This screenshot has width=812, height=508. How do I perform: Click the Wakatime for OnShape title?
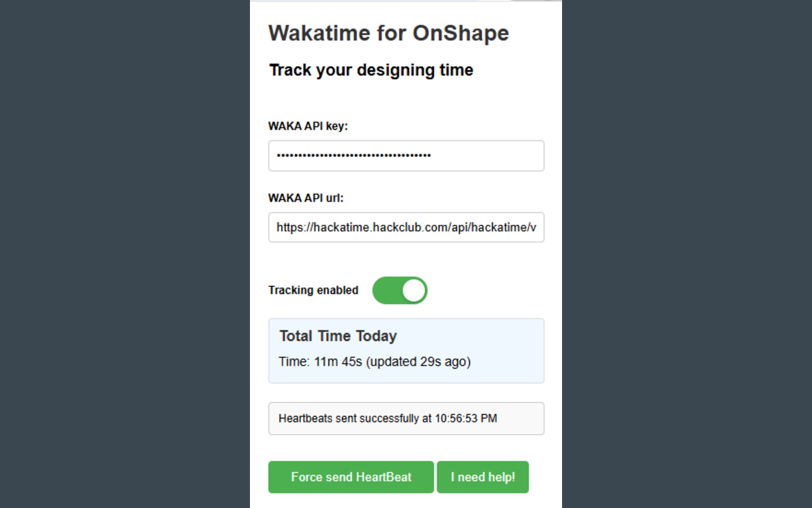[389, 33]
